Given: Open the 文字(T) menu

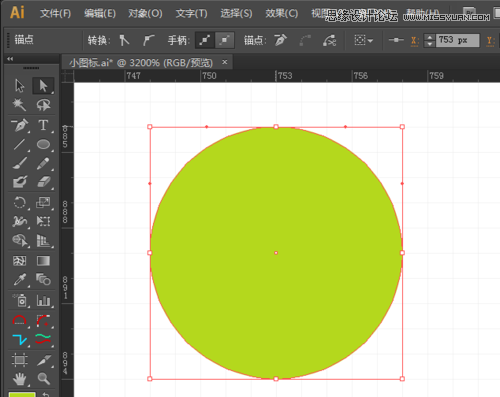Looking at the screenshot, I should point(191,13).
